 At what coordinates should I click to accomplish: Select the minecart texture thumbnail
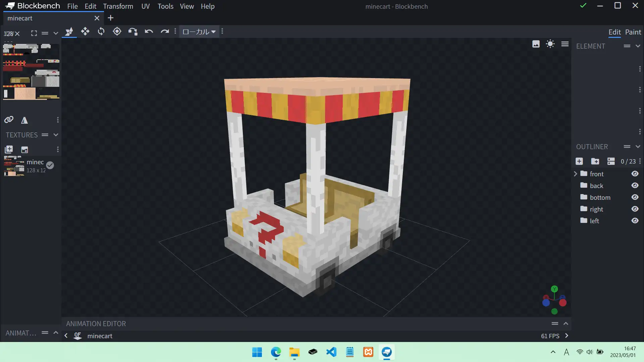click(x=14, y=166)
